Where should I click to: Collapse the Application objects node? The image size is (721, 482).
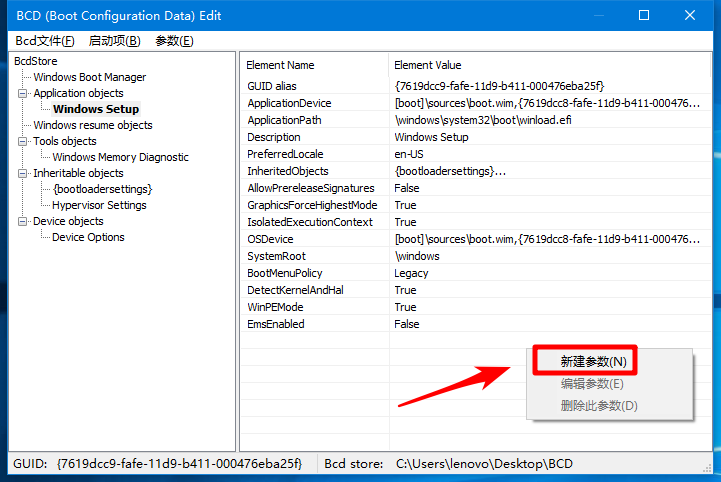(x=25, y=93)
